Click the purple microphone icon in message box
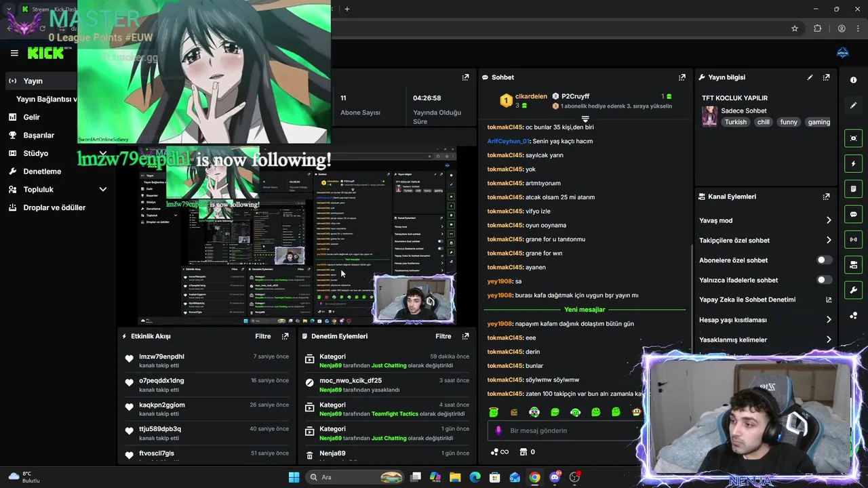This screenshot has height=488, width=868. point(498,430)
